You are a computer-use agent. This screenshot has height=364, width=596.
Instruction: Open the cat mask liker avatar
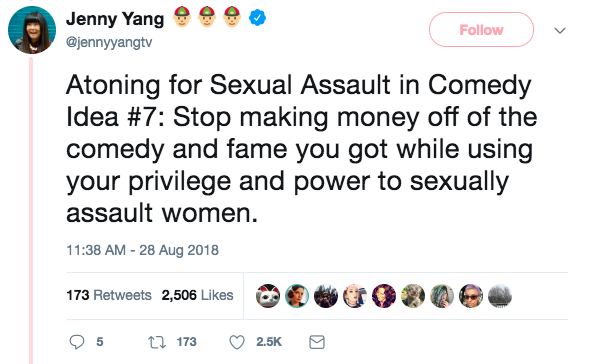coord(268,296)
